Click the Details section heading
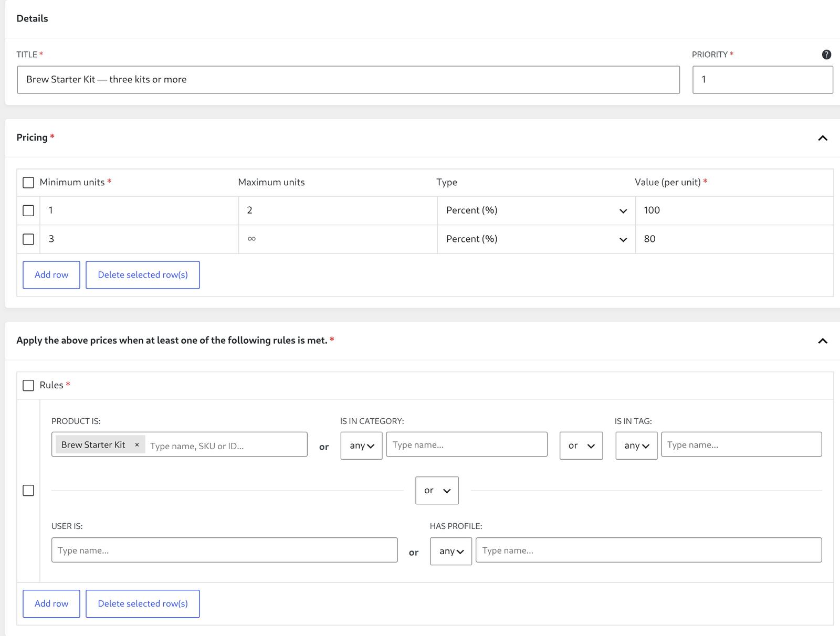840x636 pixels. click(x=32, y=18)
